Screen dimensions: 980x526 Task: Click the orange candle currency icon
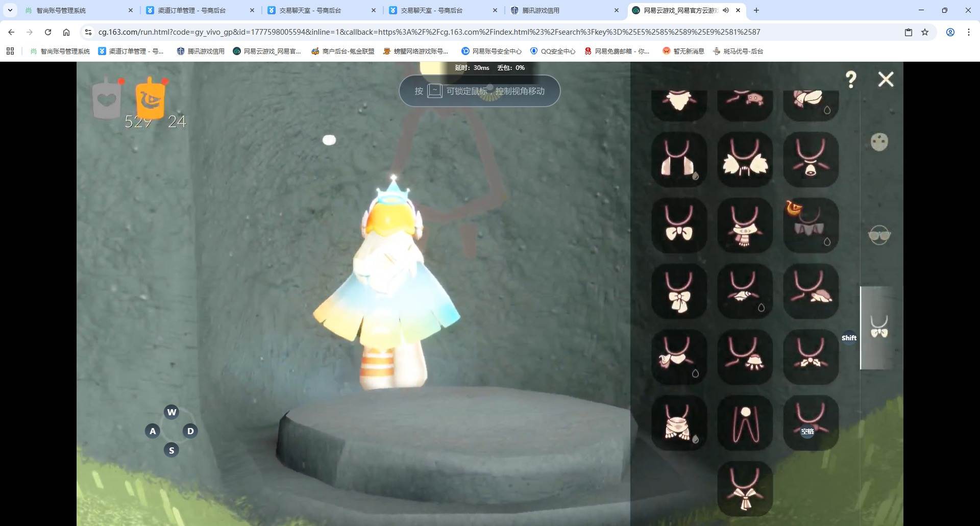coord(150,98)
